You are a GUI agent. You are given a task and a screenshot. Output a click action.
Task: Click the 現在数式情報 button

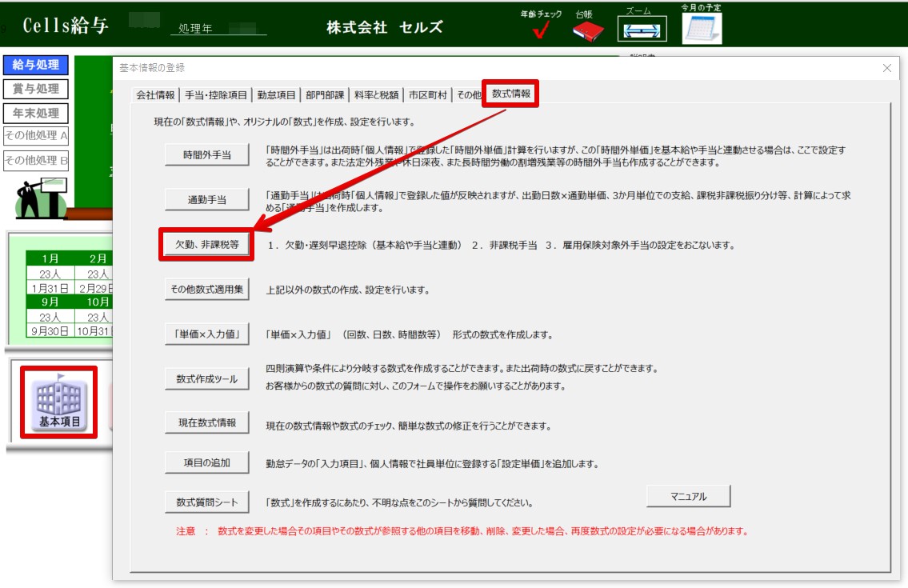click(x=206, y=422)
